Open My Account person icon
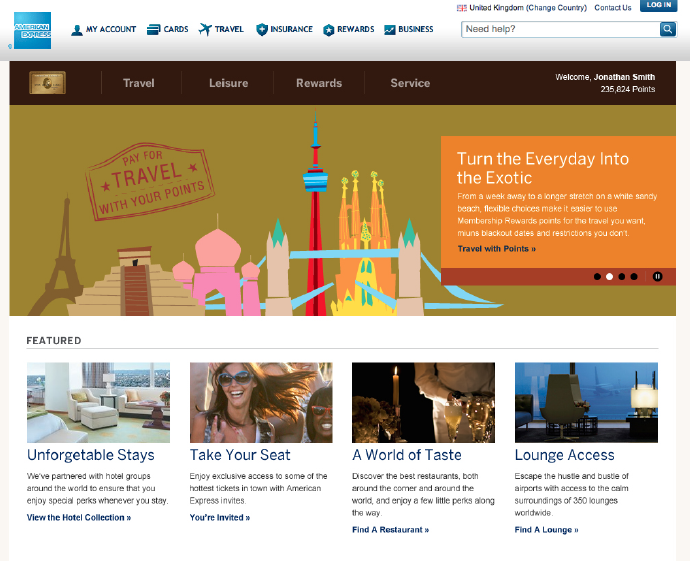The image size is (690, 561). click(x=77, y=30)
